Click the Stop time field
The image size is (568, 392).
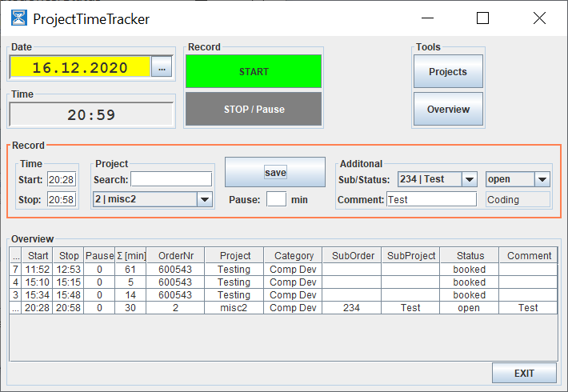tap(61, 199)
